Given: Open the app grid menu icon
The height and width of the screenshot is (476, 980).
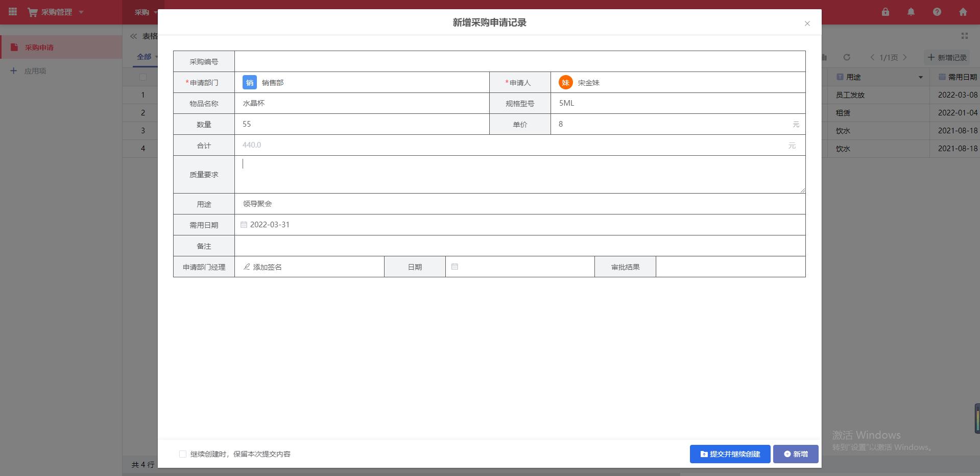Looking at the screenshot, I should 13,12.
